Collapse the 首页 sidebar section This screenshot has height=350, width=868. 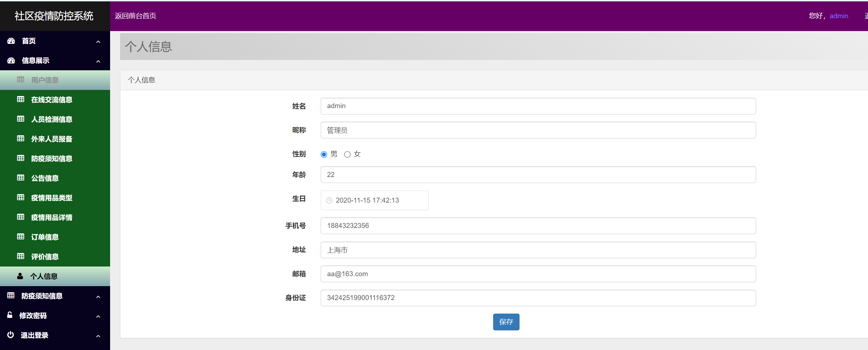click(x=98, y=42)
